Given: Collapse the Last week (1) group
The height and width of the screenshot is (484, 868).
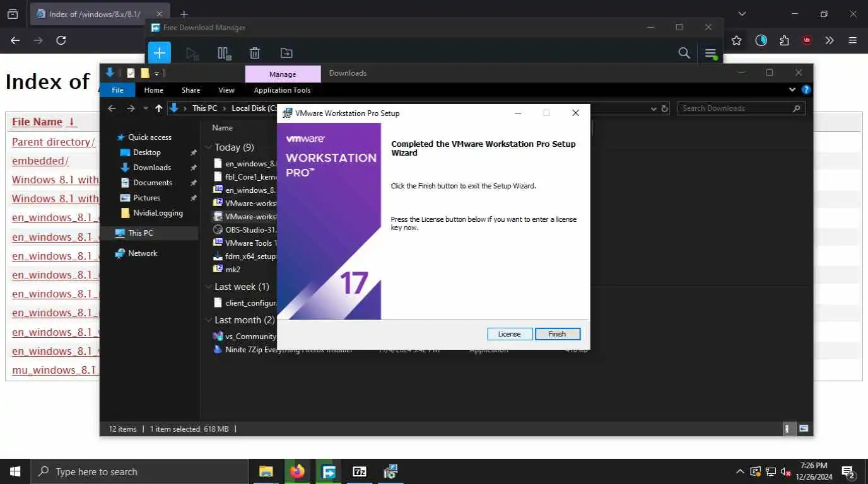Looking at the screenshot, I should coord(208,287).
